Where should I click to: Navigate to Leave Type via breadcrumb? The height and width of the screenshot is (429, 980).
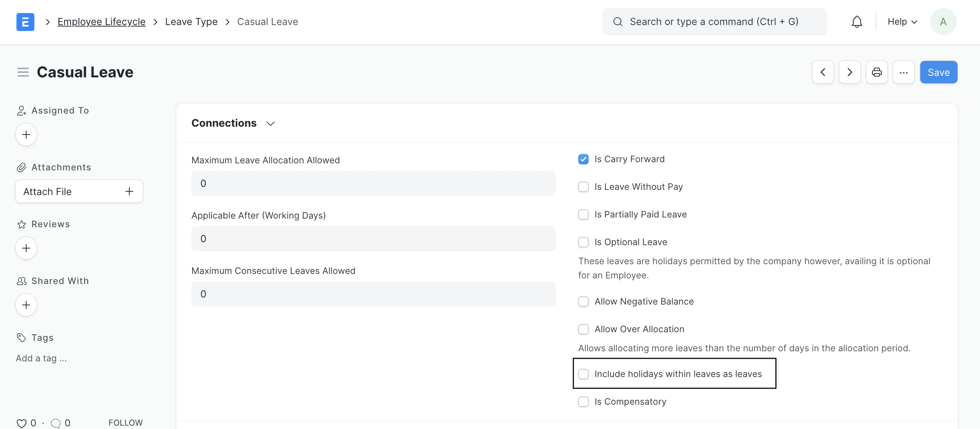[191, 22]
